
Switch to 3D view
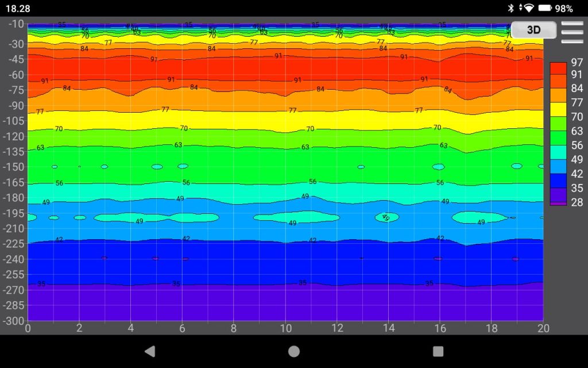coord(533,30)
